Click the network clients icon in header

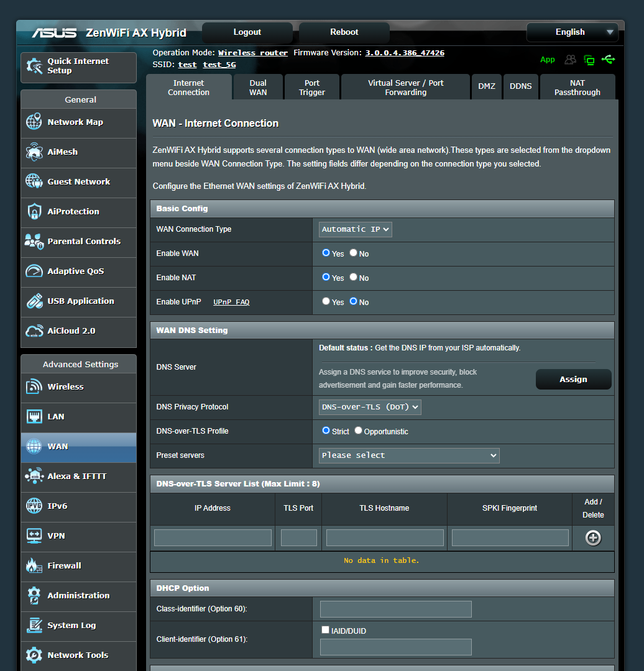coord(570,60)
